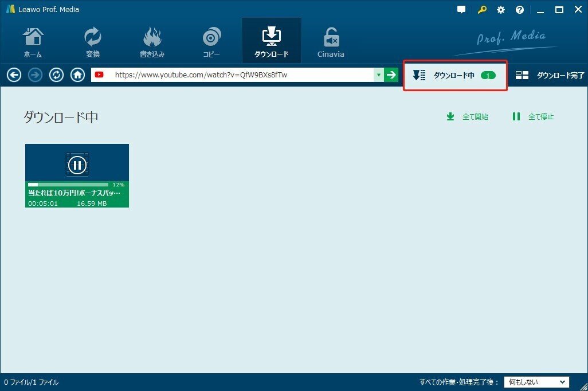Click the Leawo app logo icon

click(x=10, y=9)
